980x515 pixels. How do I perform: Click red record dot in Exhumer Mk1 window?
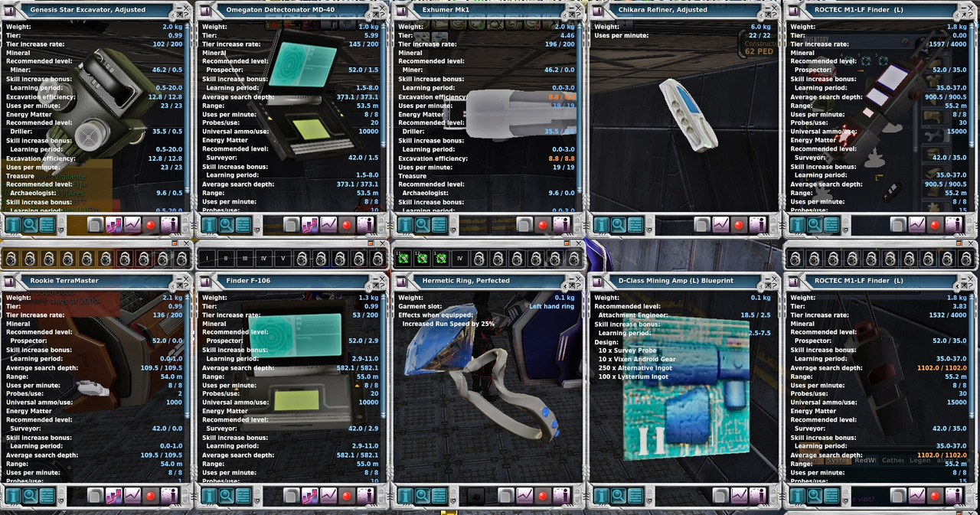543,225
